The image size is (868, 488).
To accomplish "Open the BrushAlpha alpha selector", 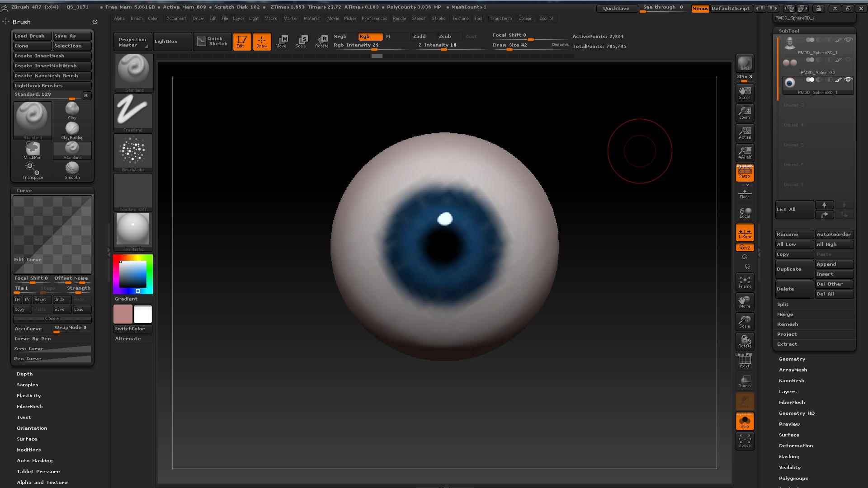I will pos(133,153).
